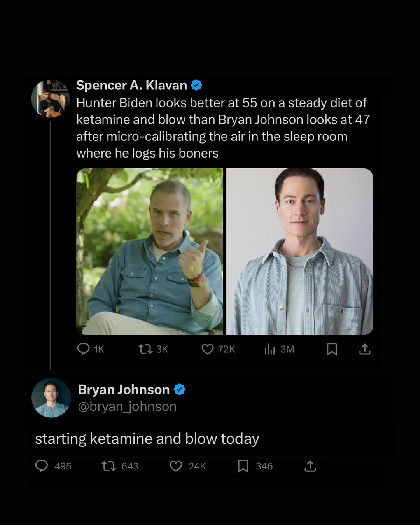Click the reply icon on Klavan's tweet
This screenshot has height=525, width=420.
(x=83, y=349)
